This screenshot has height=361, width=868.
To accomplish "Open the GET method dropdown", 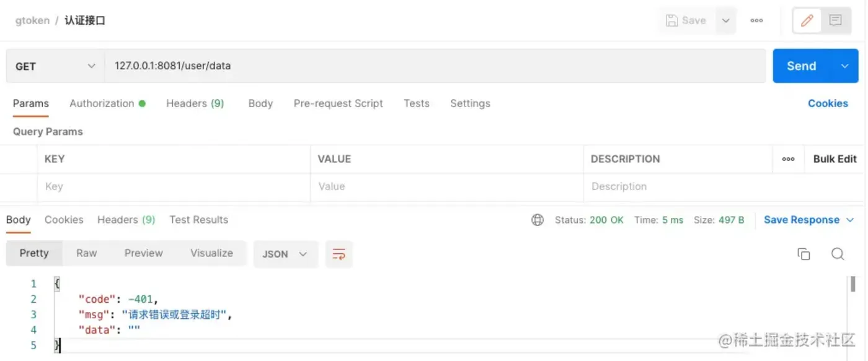I will tap(55, 66).
